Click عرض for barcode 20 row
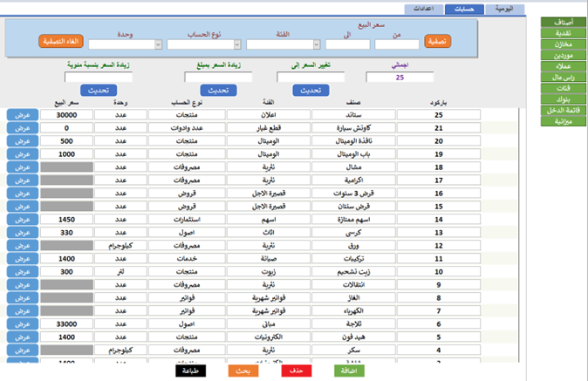 click(x=23, y=141)
